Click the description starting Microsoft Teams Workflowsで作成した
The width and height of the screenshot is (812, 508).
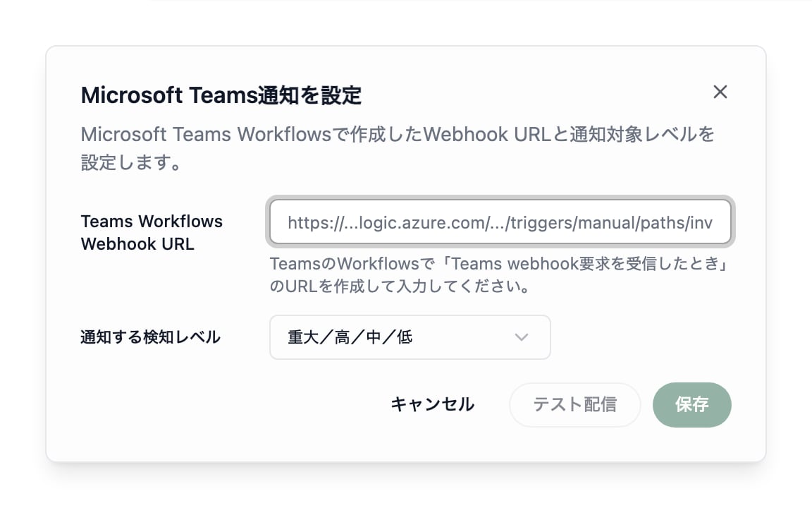(x=398, y=148)
